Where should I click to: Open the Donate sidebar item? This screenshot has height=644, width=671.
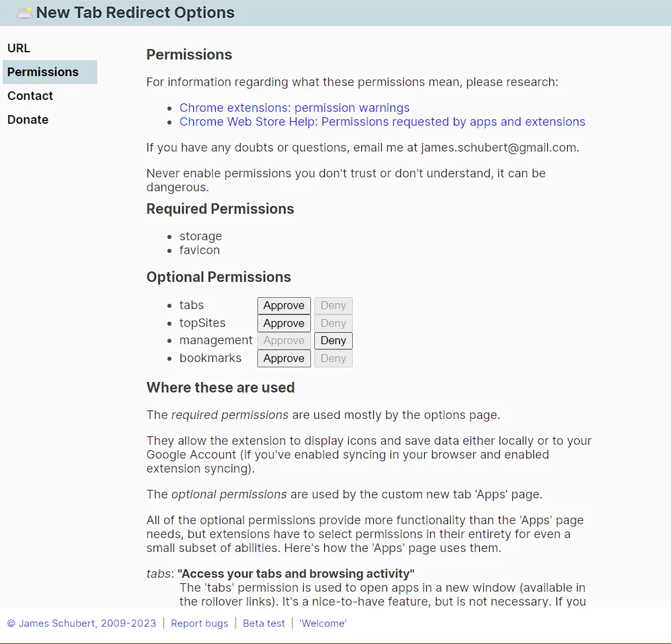click(28, 120)
